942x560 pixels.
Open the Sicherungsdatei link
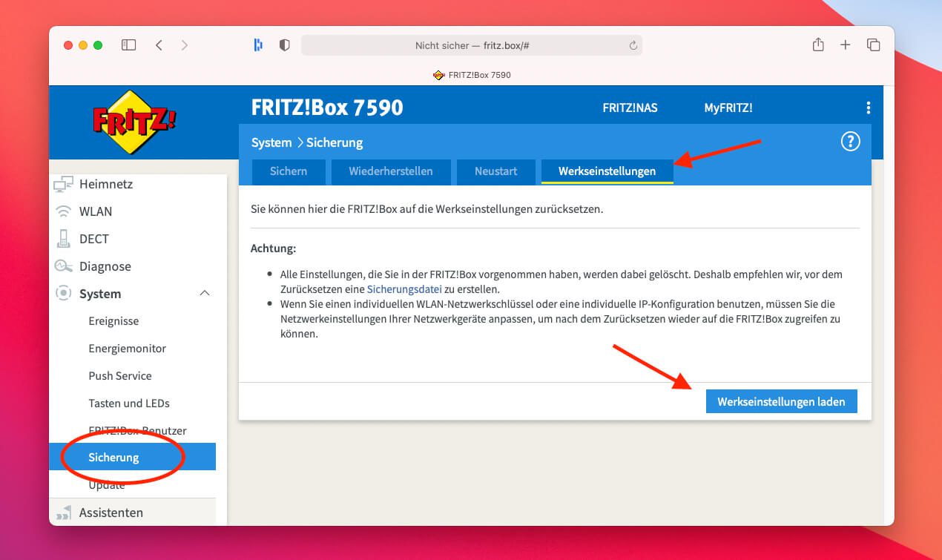pos(404,289)
